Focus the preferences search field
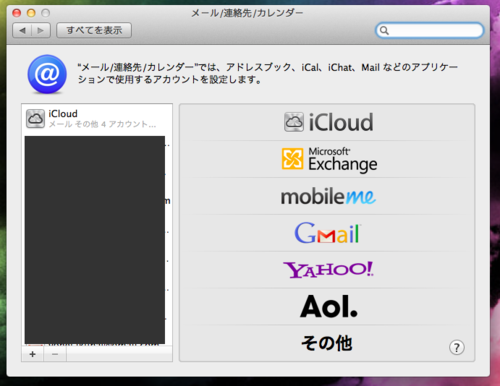Image resolution: width=500 pixels, height=386 pixels. 430,31
